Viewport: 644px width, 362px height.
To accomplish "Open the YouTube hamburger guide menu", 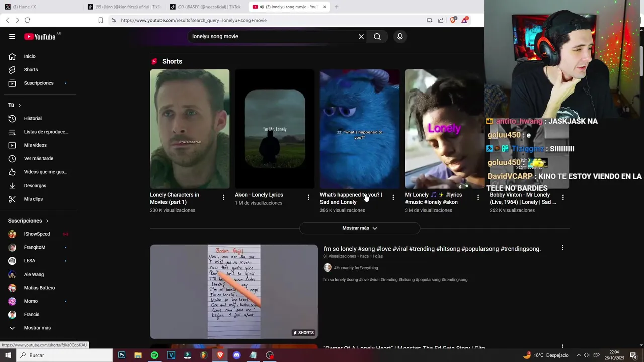I will pyautogui.click(x=12, y=36).
